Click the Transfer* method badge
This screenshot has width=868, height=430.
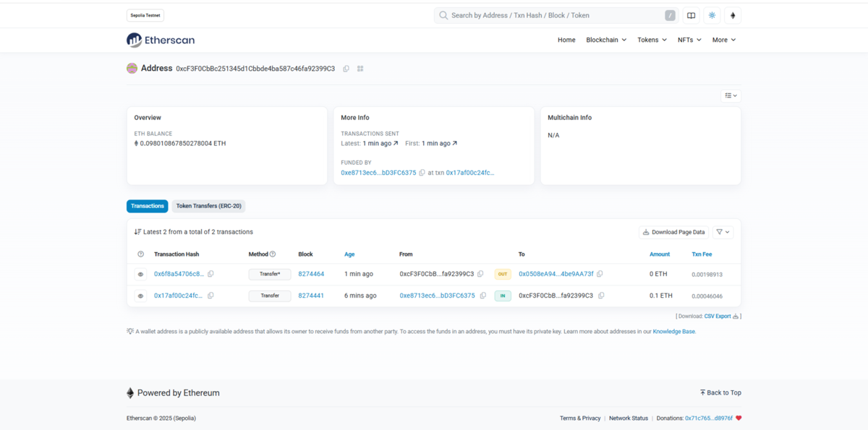point(270,275)
